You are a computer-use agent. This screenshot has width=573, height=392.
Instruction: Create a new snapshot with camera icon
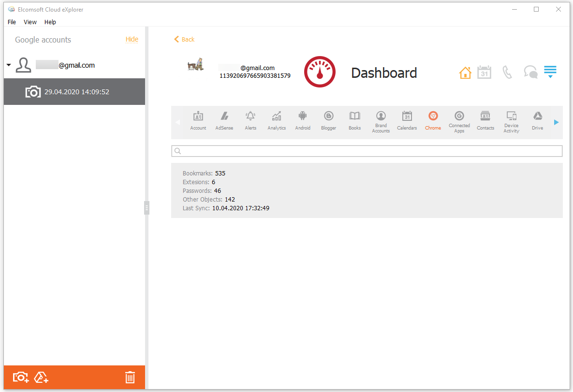[20, 377]
